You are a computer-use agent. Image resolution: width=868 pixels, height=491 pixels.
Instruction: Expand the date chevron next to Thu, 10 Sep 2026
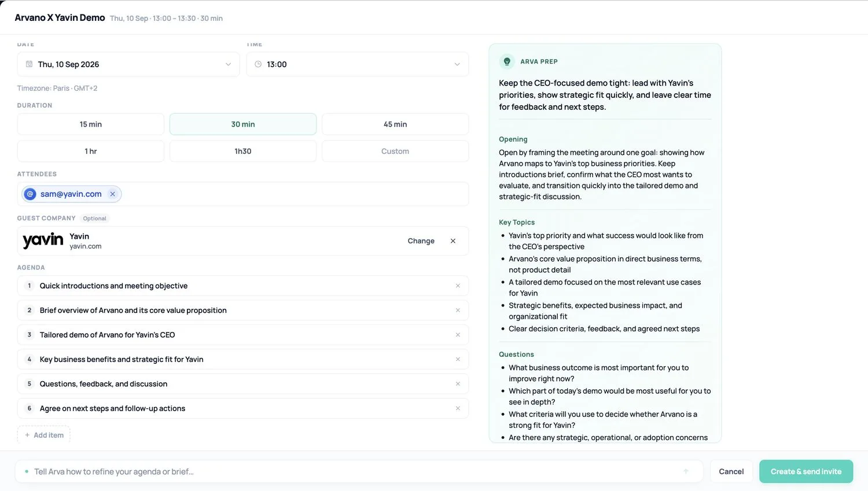pos(228,64)
